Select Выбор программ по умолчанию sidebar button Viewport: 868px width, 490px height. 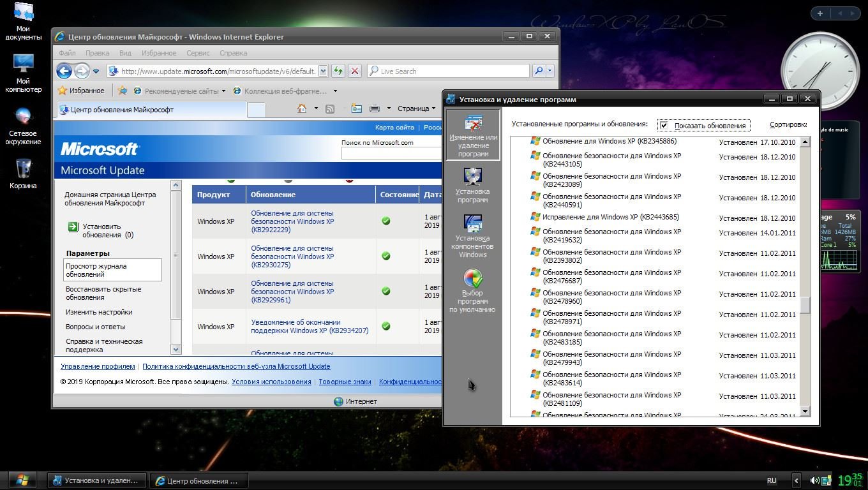click(x=473, y=292)
